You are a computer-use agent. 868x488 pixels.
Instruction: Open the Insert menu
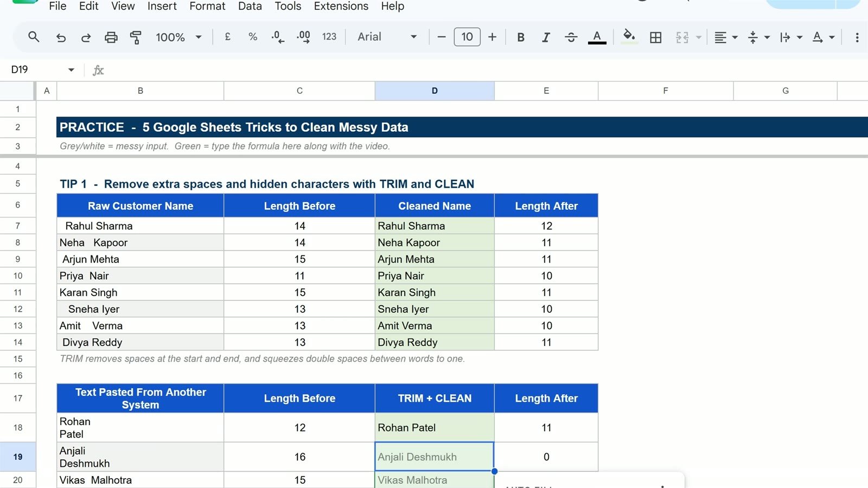tap(162, 7)
